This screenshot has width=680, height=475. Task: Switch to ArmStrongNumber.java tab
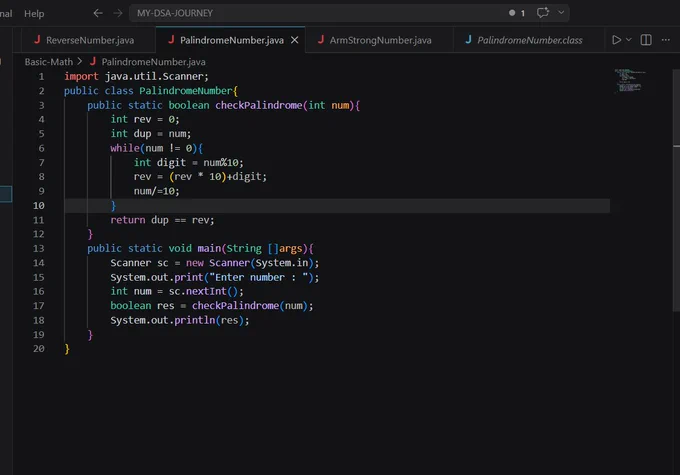[x=380, y=40]
